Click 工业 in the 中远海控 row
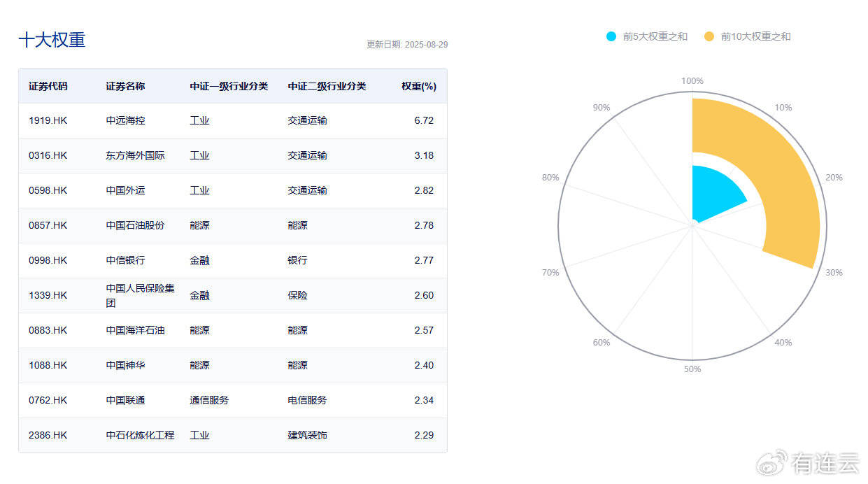Viewport: 868px width, 484px height. coord(199,120)
